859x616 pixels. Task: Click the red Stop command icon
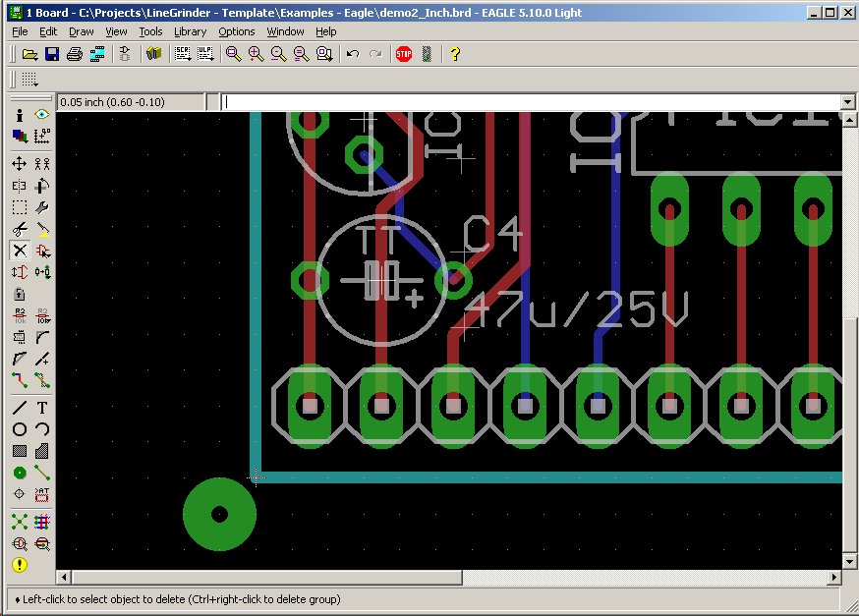point(403,54)
